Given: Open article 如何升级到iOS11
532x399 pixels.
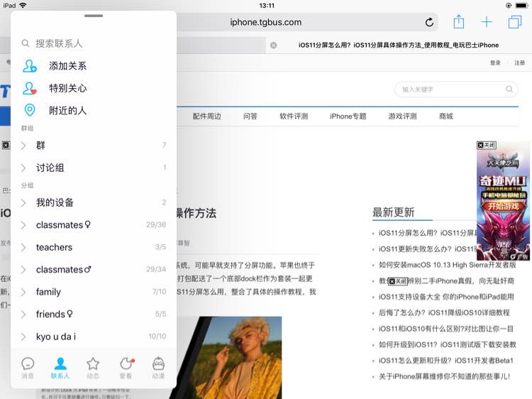Looking at the screenshot, I should coord(447,344).
